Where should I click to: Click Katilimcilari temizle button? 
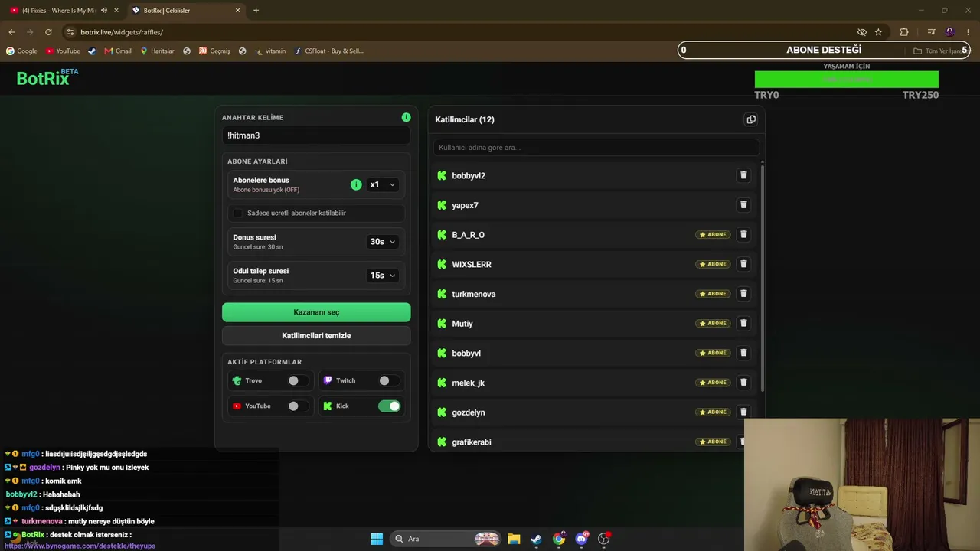[316, 336]
